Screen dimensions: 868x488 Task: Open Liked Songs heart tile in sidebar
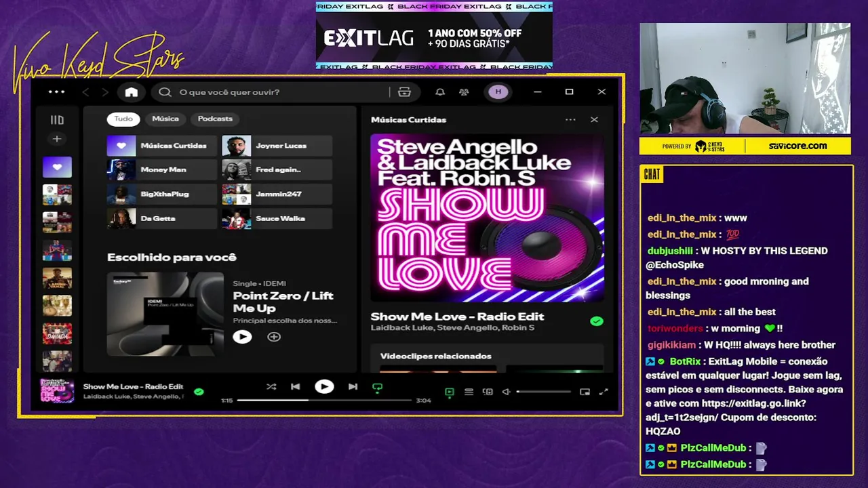[57, 167]
